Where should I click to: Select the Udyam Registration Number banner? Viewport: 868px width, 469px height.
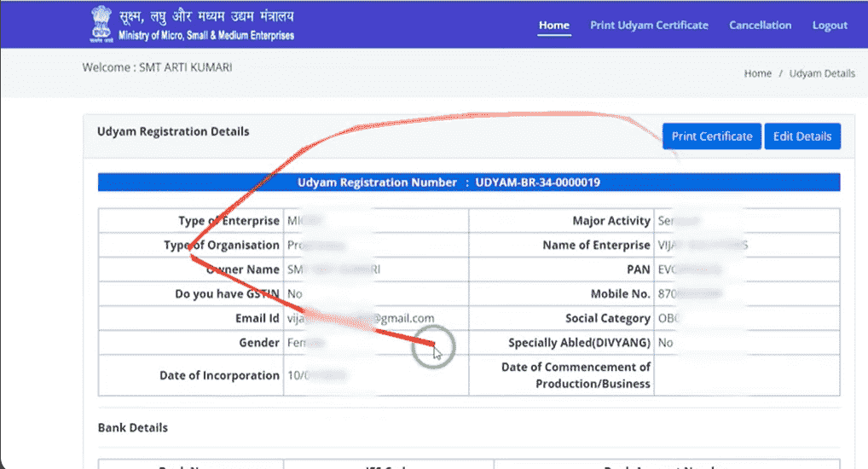[x=468, y=182]
